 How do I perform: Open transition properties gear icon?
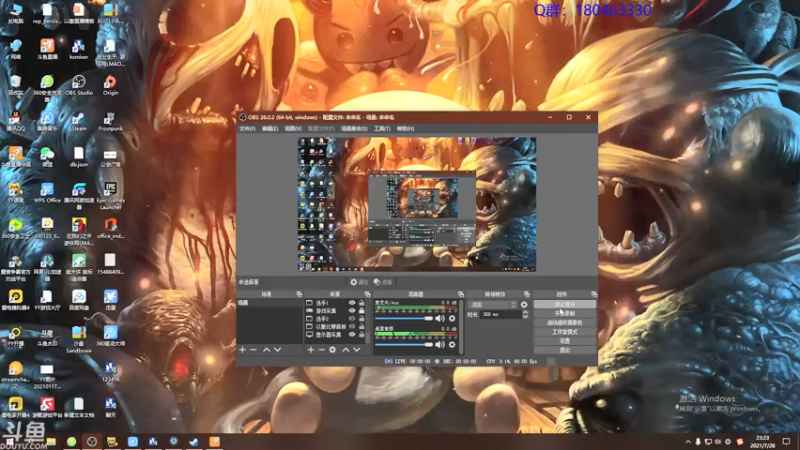pos(524,305)
